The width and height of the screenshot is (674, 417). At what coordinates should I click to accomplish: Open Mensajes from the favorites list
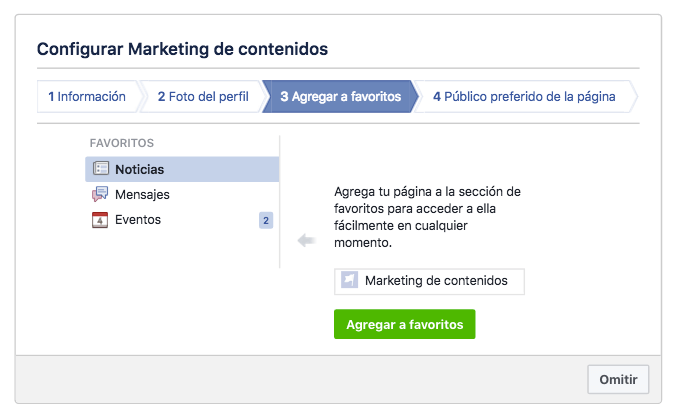[182, 194]
